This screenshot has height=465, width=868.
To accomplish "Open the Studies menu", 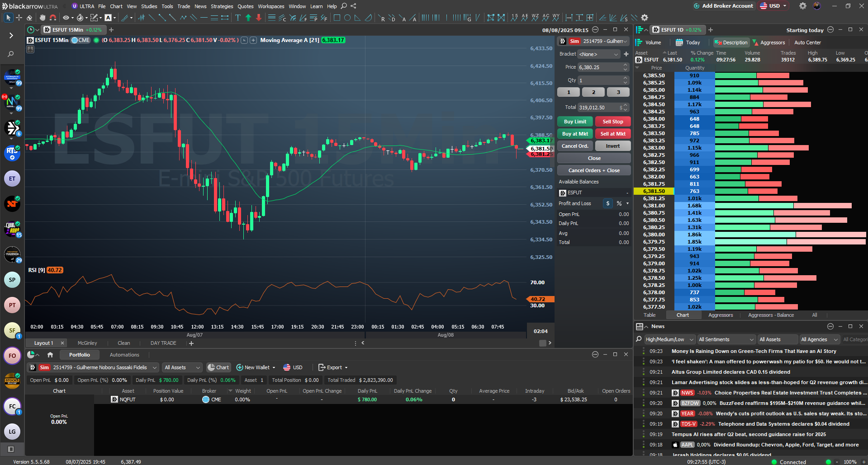I will 149,6.
